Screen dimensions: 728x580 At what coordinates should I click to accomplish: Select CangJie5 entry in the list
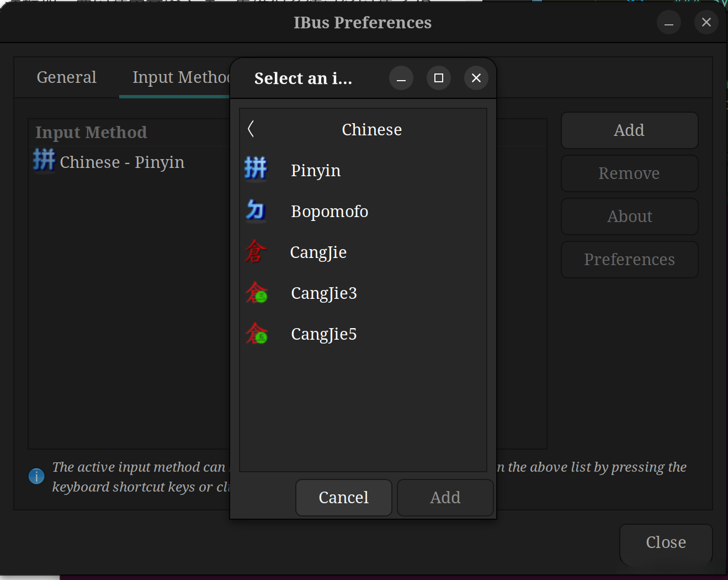coord(324,334)
